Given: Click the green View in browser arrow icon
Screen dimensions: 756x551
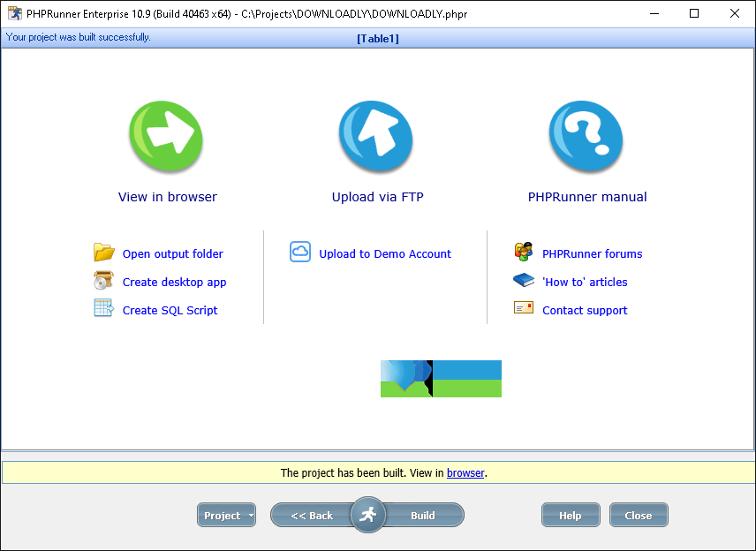Looking at the screenshot, I should point(166,136).
